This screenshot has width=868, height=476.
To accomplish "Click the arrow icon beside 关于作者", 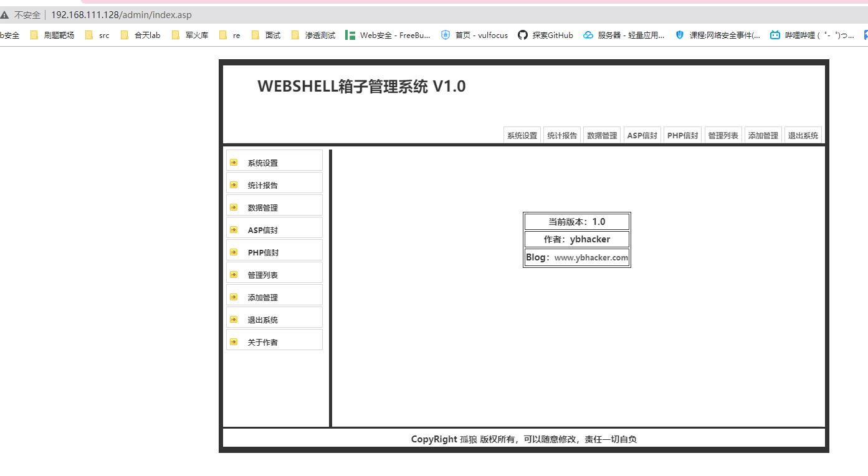I will click(234, 341).
